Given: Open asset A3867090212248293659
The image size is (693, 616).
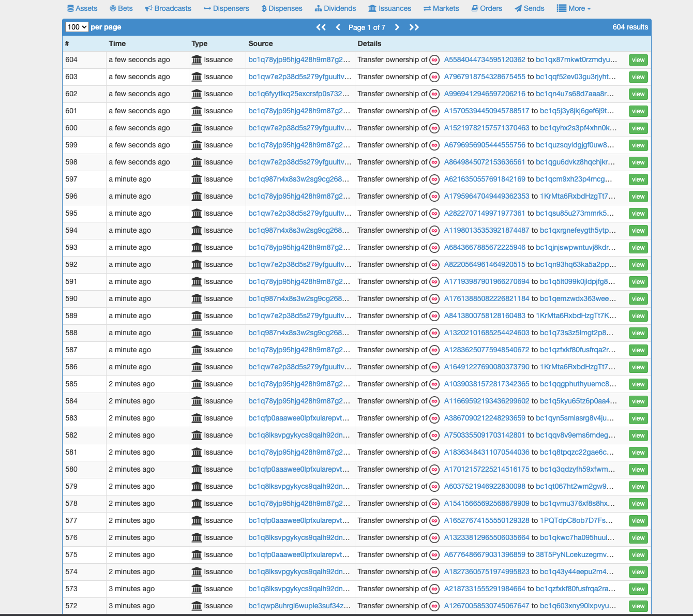Looking at the screenshot, I should pos(485,418).
